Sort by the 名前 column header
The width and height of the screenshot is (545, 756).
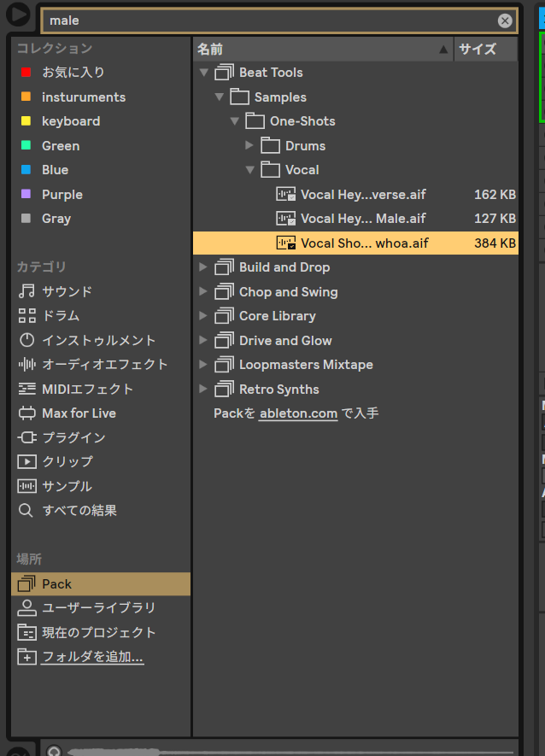(316, 49)
